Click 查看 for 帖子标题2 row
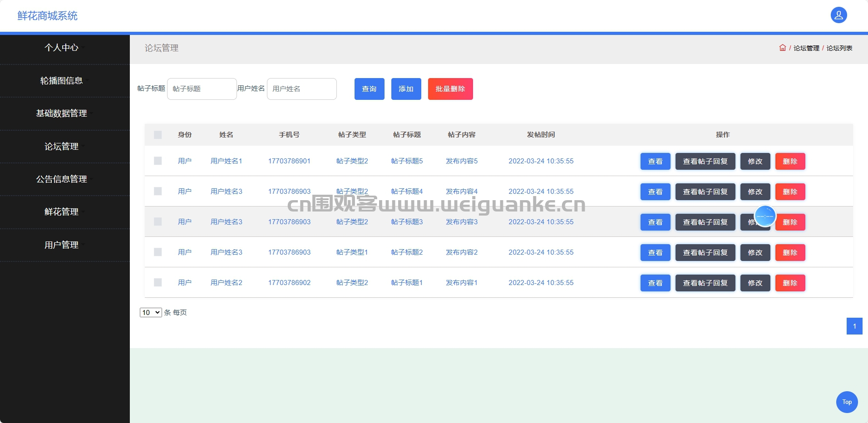 [x=656, y=252]
